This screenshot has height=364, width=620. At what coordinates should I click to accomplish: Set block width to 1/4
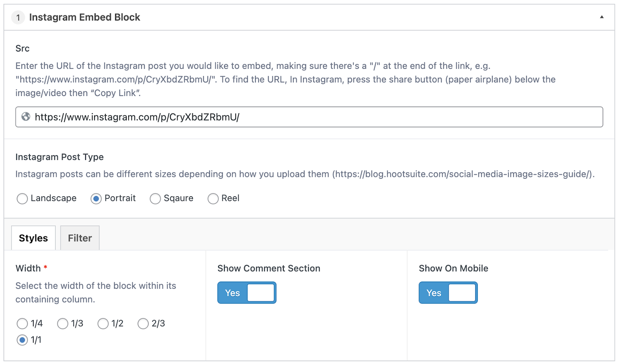point(22,323)
